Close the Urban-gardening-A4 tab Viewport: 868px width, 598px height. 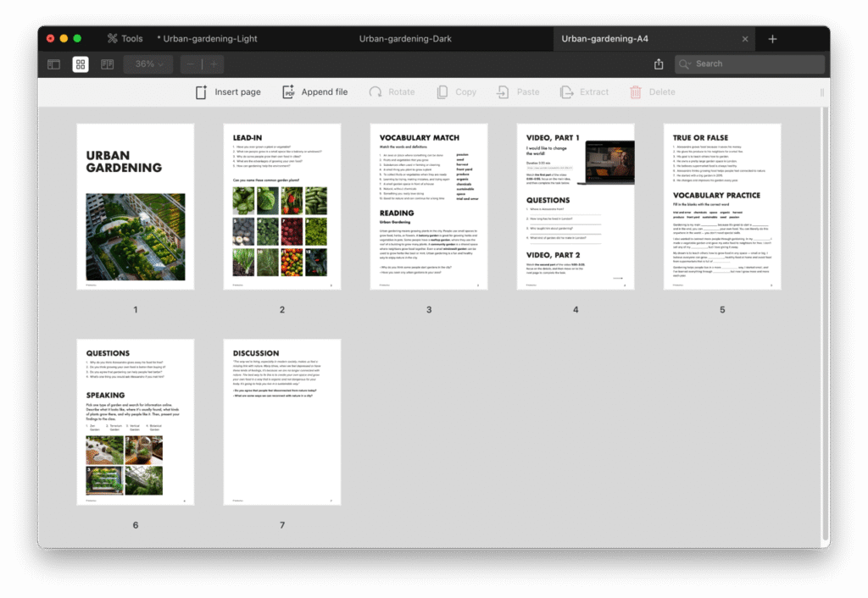[x=745, y=39]
